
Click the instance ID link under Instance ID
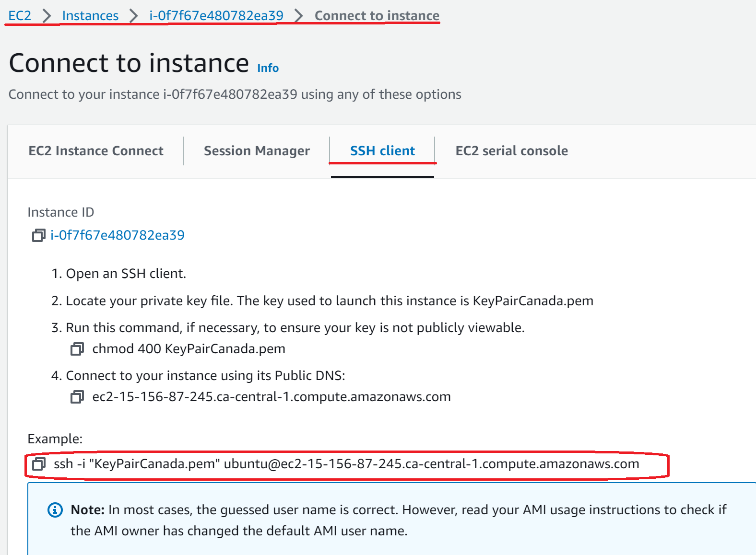[x=118, y=235]
